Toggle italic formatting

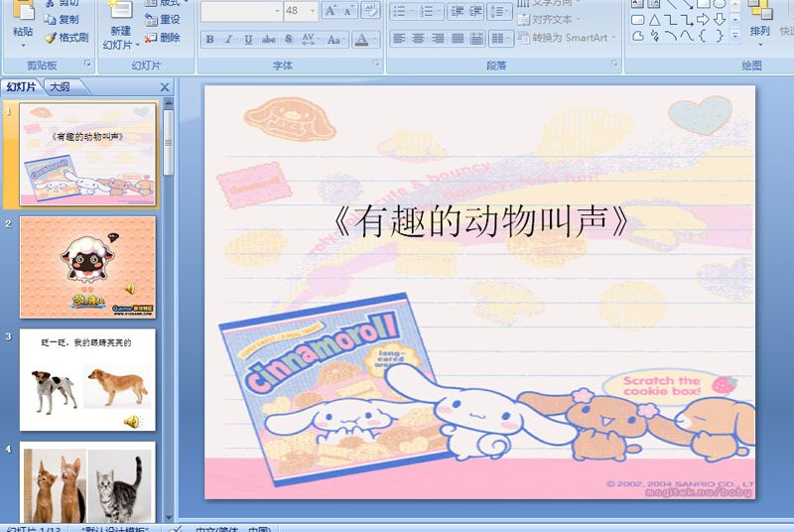[x=229, y=39]
